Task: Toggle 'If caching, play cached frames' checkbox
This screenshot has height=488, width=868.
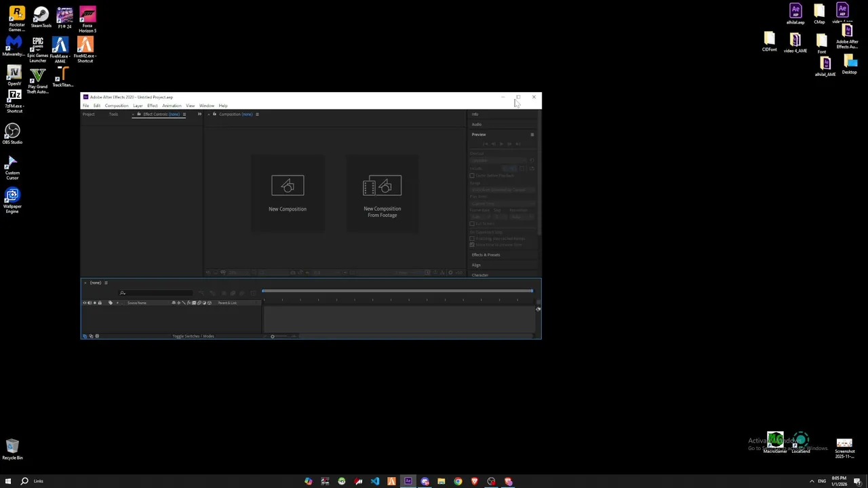Action: (x=472, y=239)
